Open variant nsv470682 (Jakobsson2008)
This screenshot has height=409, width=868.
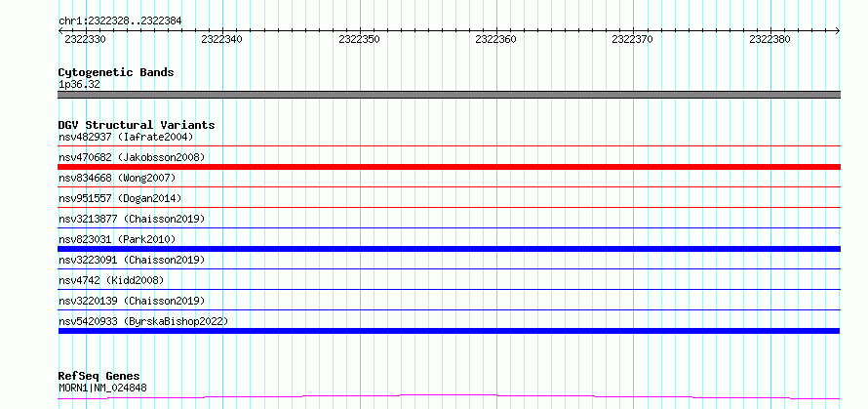point(132,157)
